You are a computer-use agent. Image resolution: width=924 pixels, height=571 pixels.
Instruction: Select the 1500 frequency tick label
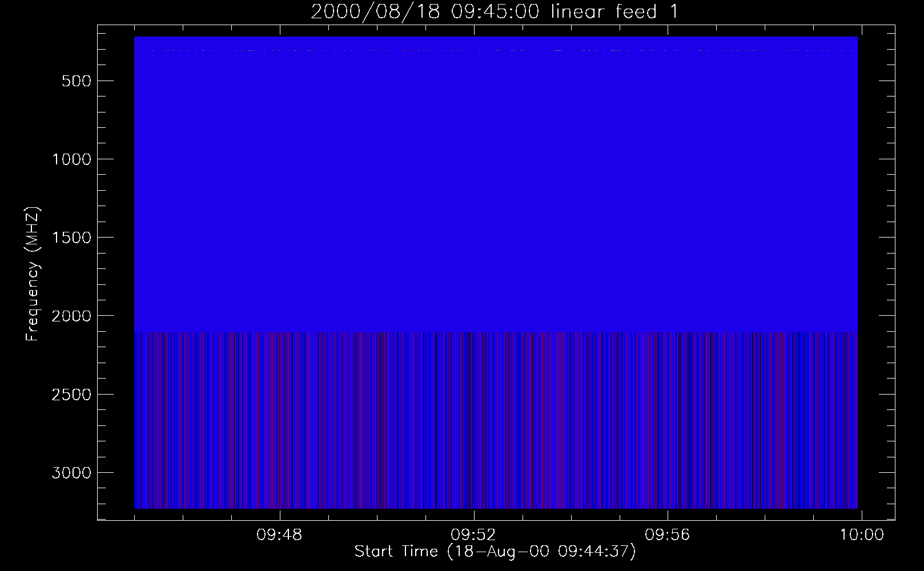(x=71, y=238)
